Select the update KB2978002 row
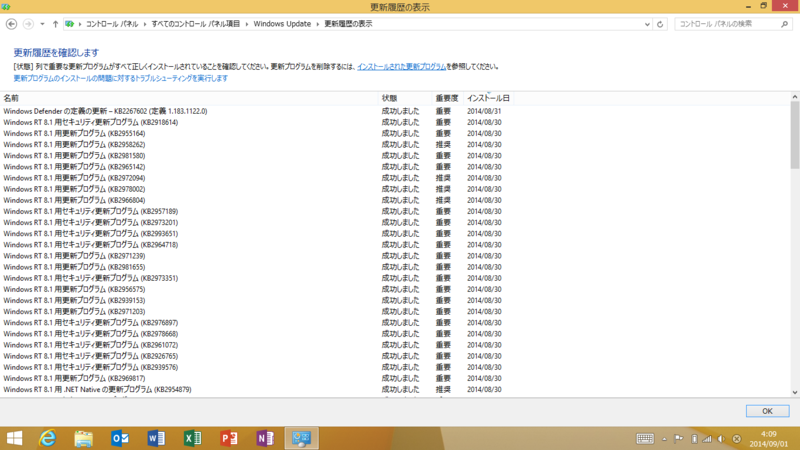The width and height of the screenshot is (800, 450). 255,189
